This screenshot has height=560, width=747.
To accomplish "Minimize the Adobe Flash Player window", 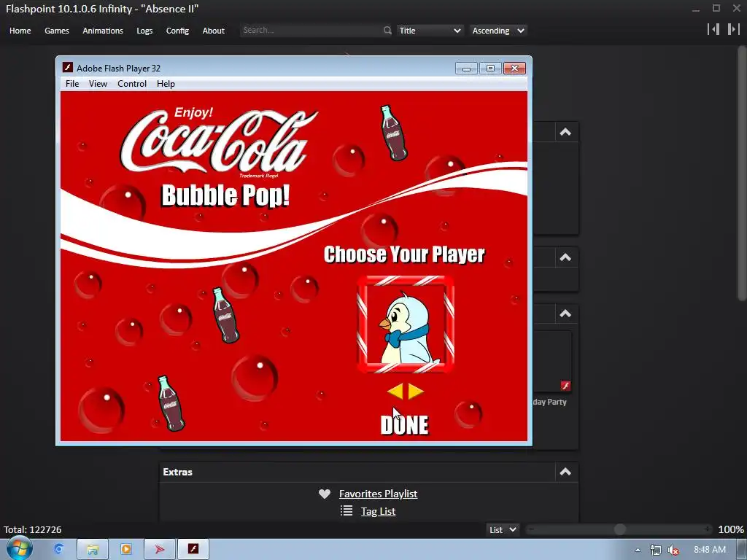I will tap(466, 69).
